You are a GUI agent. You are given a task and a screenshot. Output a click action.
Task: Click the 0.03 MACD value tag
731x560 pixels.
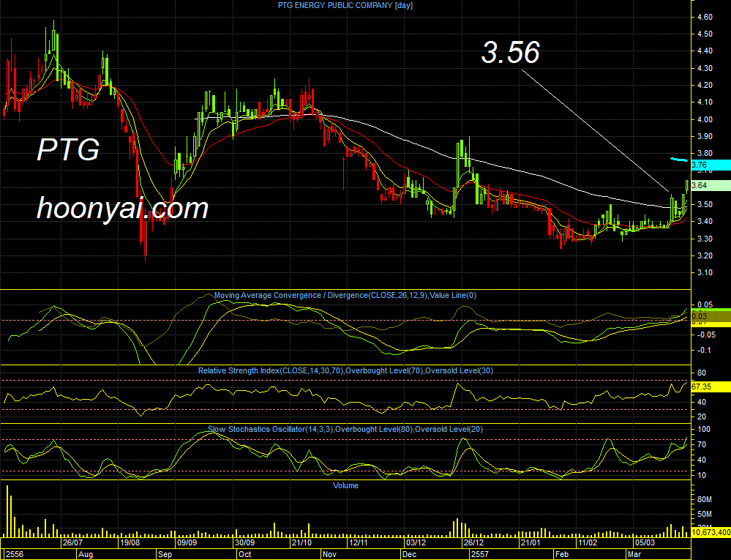coord(711,317)
